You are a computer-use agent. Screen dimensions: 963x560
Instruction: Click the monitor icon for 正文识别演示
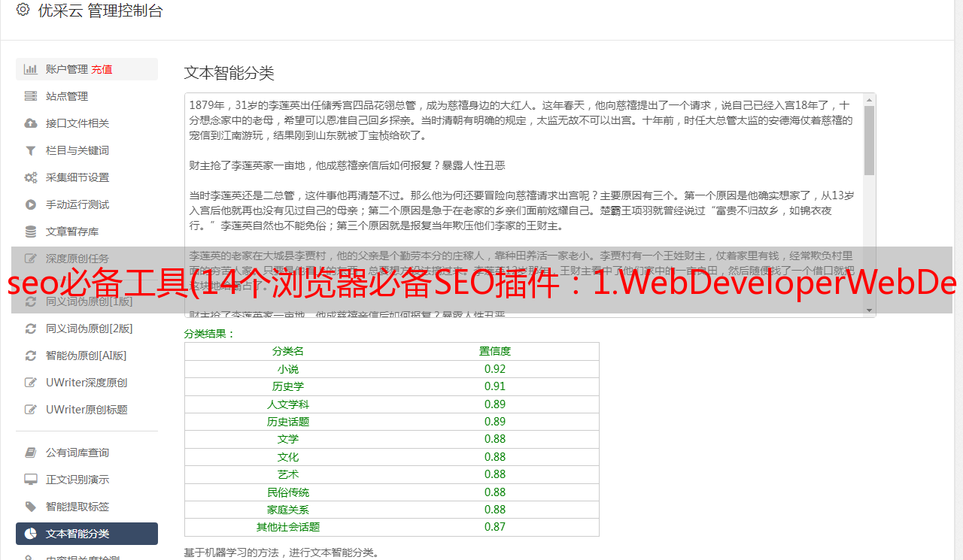click(x=31, y=480)
